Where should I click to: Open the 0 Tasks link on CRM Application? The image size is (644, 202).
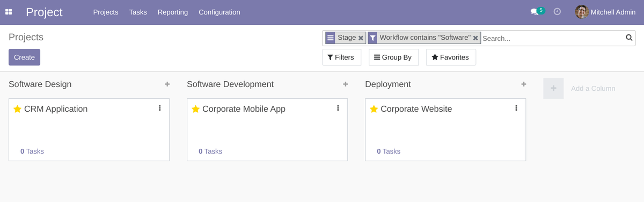[32, 151]
